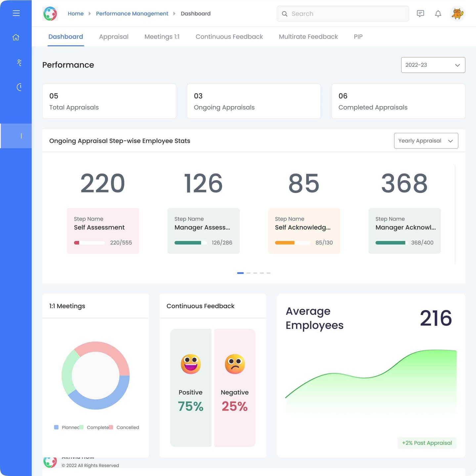Open the employees icon in sidebar
The width and height of the screenshot is (476, 476).
19,62
